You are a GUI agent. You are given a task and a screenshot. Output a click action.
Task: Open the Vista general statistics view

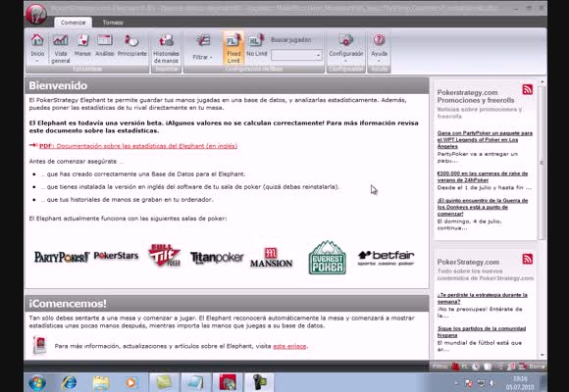60,48
